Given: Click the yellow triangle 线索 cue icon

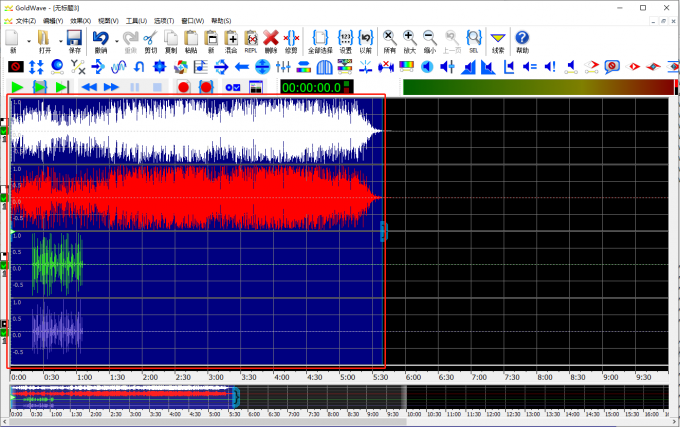Looking at the screenshot, I should coord(498,42).
